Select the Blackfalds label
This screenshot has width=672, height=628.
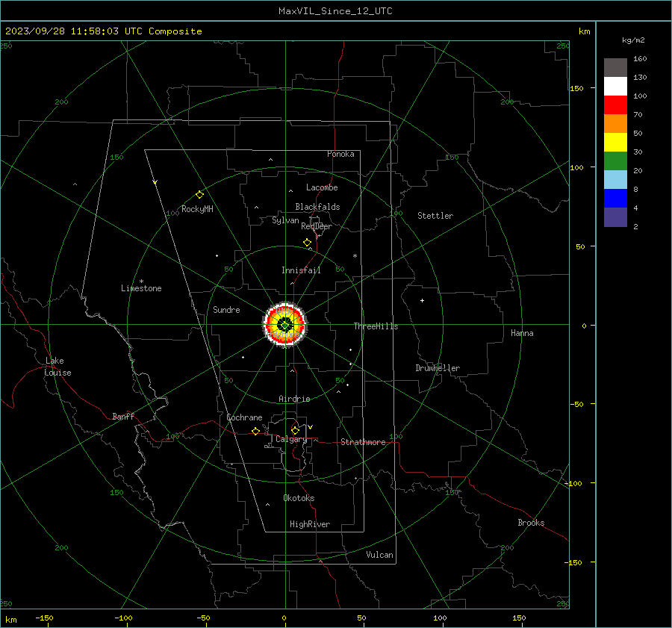[x=317, y=207]
